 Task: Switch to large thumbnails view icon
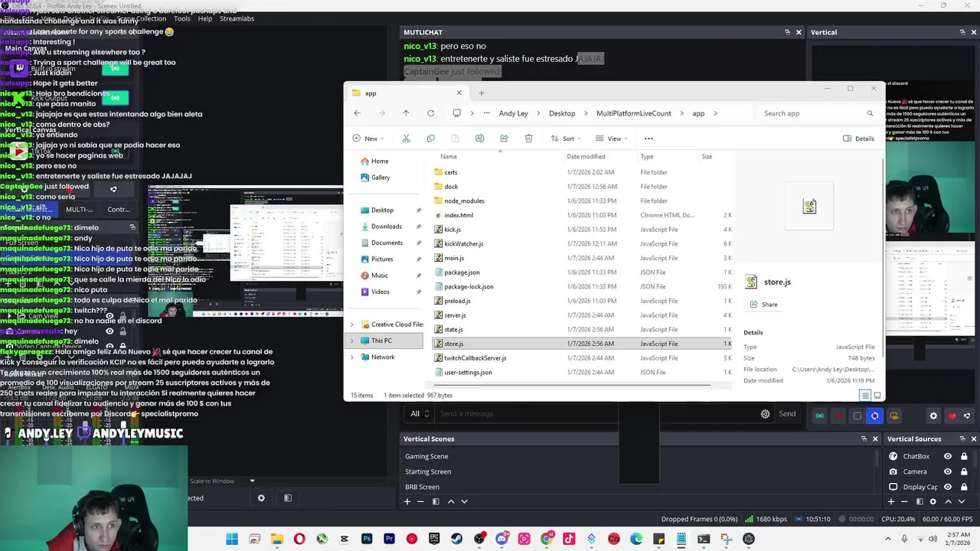(x=877, y=396)
